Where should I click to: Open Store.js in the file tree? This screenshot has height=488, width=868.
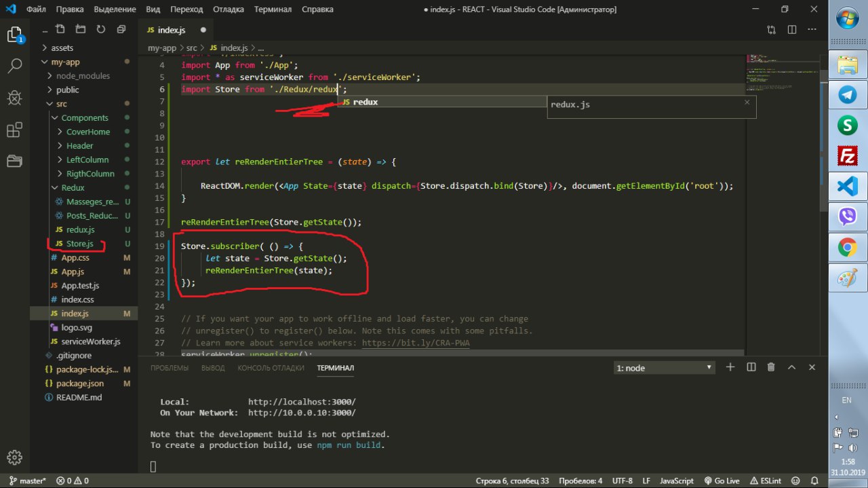coord(80,244)
